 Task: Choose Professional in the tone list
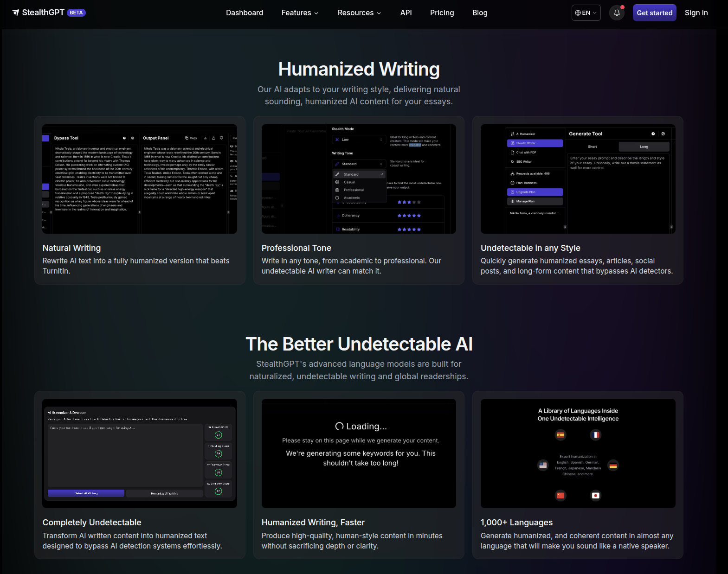[x=359, y=190]
